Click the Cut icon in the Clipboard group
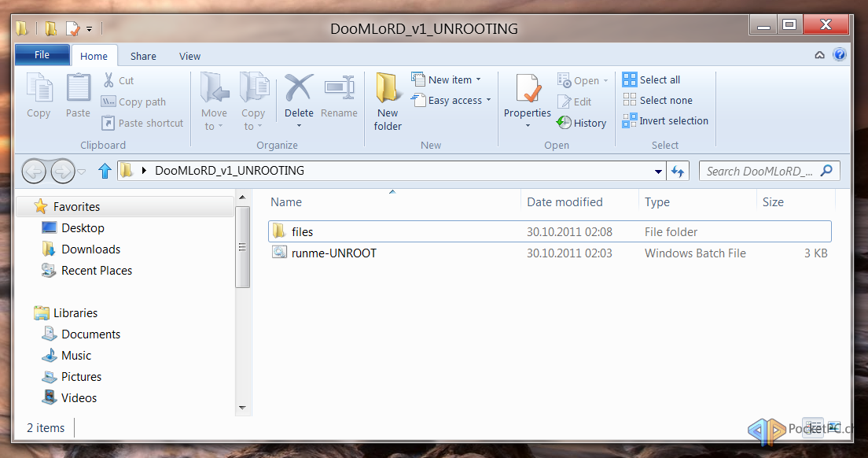The image size is (868, 458). pos(108,80)
